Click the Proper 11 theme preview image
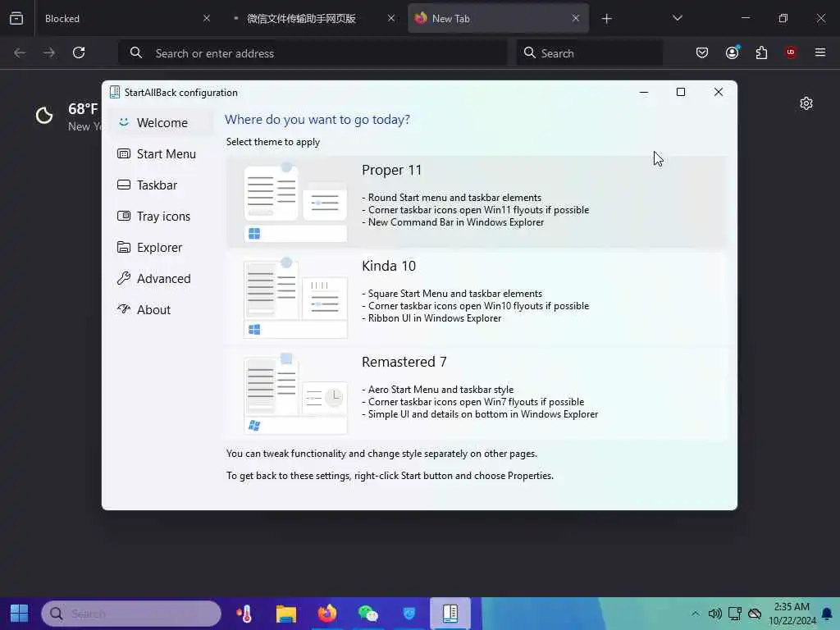Screen dimensions: 840x630 tap(295, 202)
